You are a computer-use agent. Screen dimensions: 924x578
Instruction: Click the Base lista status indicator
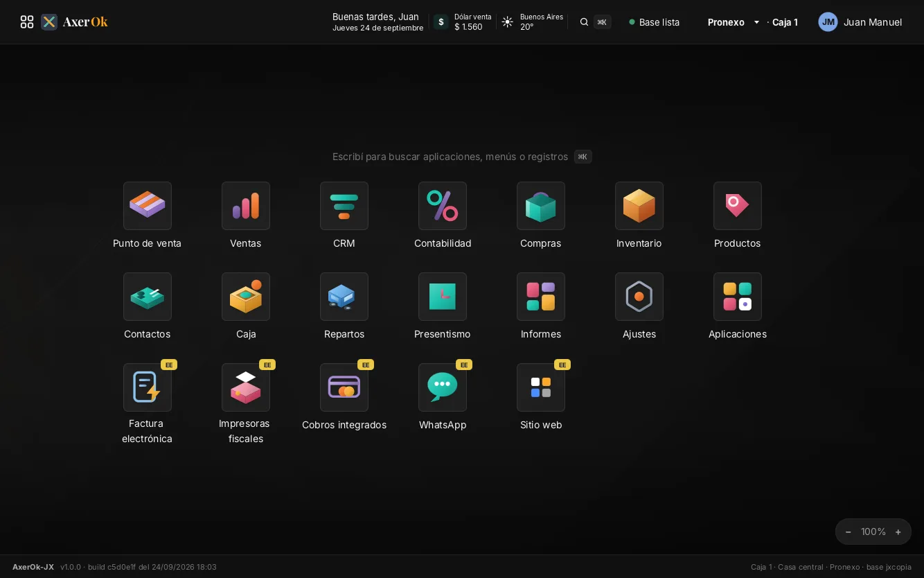point(655,22)
